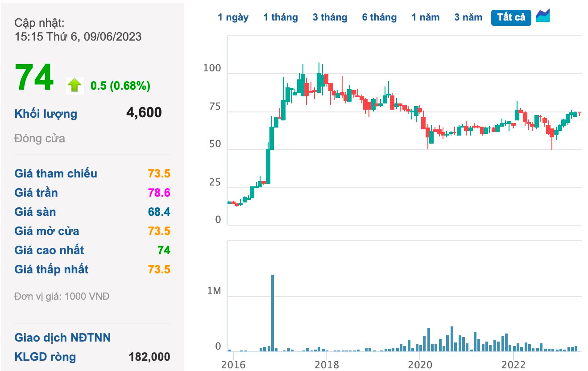Click the 'KLGD ròng' label

[45, 357]
